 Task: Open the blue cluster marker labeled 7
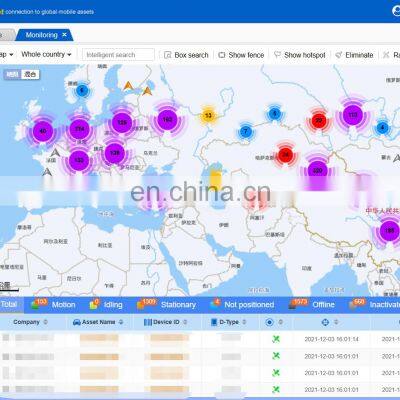(x=246, y=131)
